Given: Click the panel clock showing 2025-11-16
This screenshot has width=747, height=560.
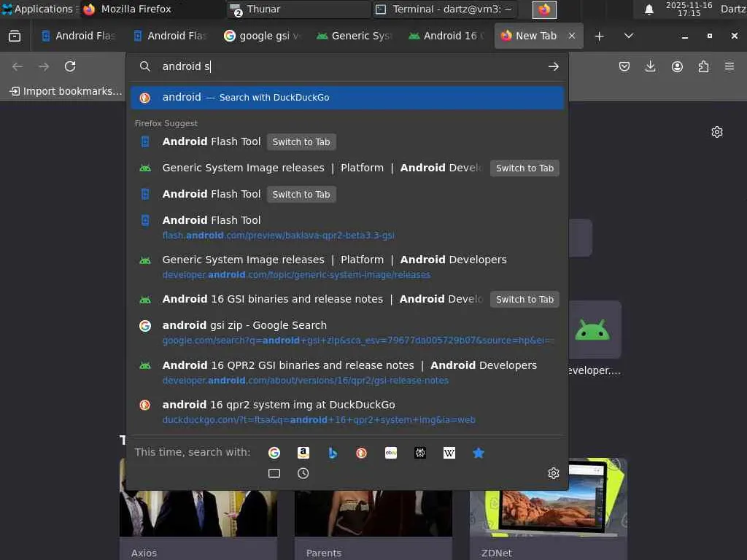Looking at the screenshot, I should 689,9.
